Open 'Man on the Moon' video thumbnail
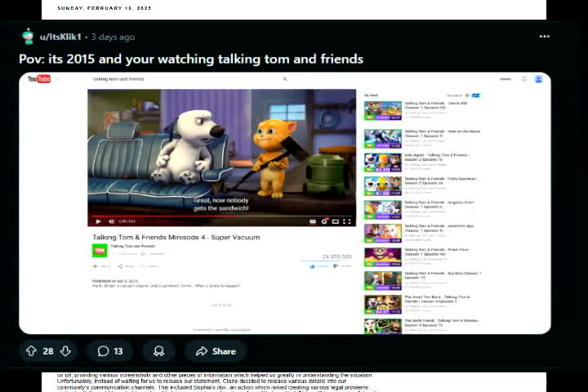This screenshot has width=588, height=392. pyautogui.click(x=383, y=139)
